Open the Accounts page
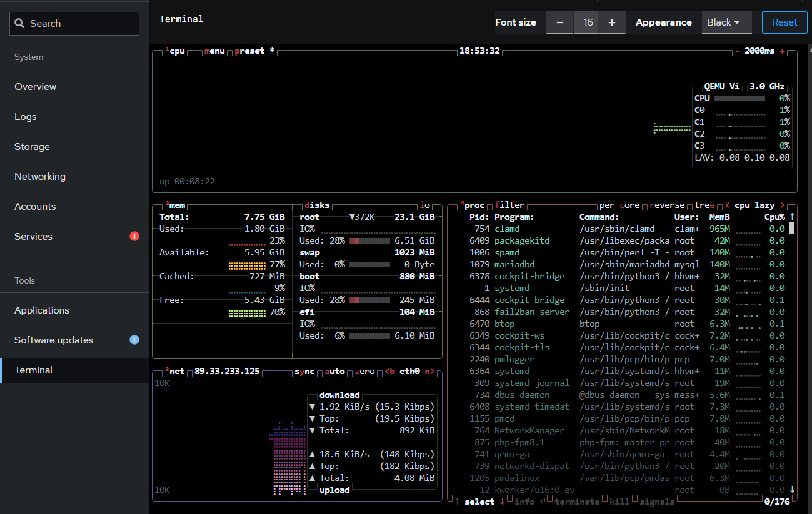 pos(75,207)
